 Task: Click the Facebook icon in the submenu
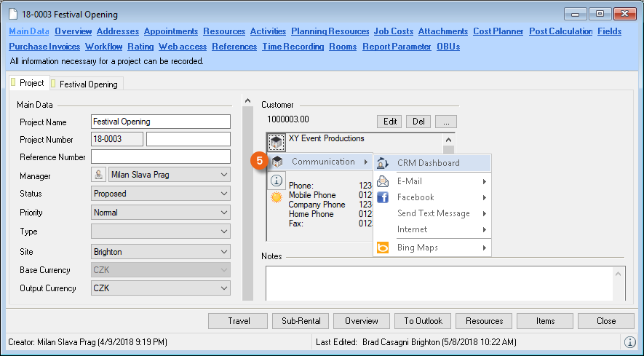[x=383, y=197]
